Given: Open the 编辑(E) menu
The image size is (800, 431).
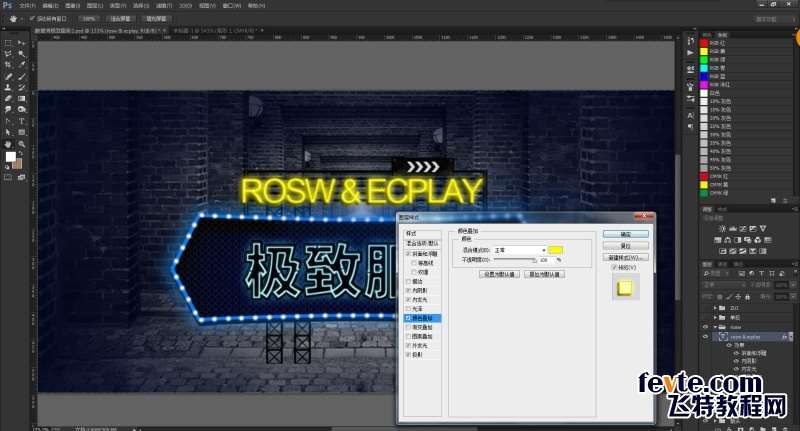Looking at the screenshot, I should click(x=50, y=6).
